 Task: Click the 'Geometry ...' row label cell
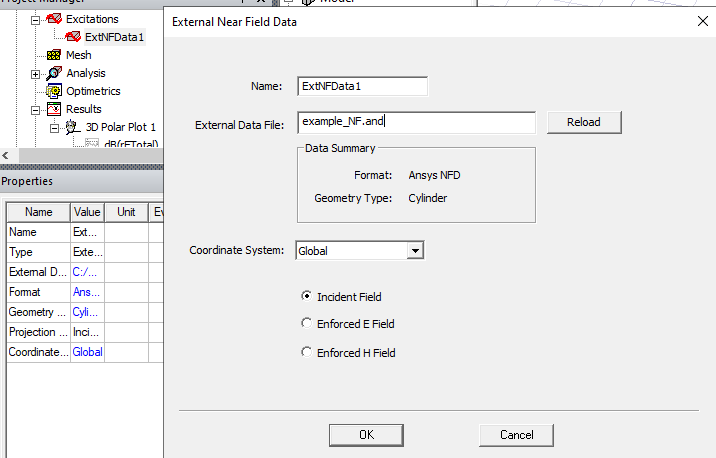[38, 312]
